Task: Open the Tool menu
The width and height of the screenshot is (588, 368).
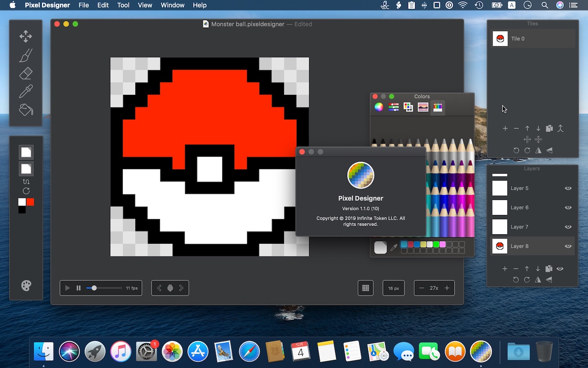Action: [x=123, y=5]
